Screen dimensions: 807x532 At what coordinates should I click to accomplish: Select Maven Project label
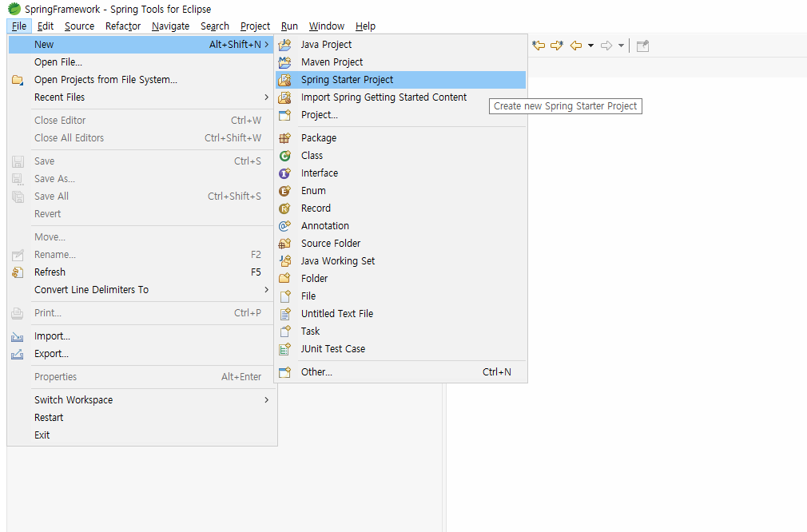332,62
